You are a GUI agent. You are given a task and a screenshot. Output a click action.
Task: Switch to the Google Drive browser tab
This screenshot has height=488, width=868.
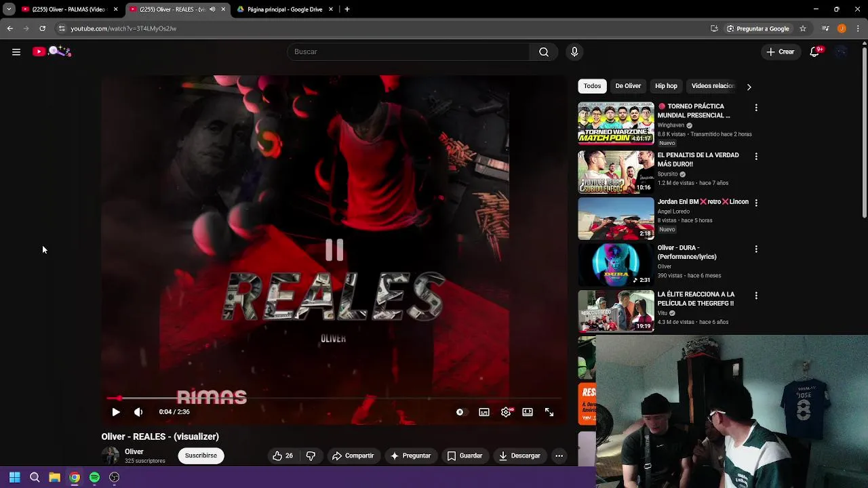(285, 9)
